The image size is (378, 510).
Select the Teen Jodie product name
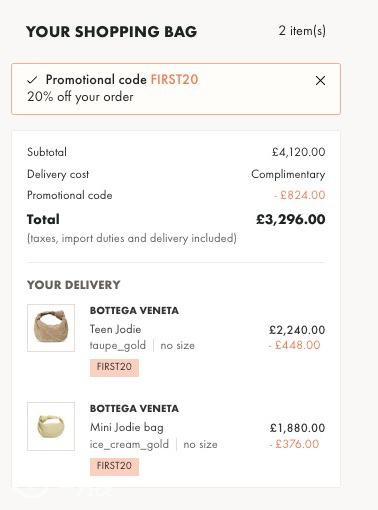pos(115,329)
